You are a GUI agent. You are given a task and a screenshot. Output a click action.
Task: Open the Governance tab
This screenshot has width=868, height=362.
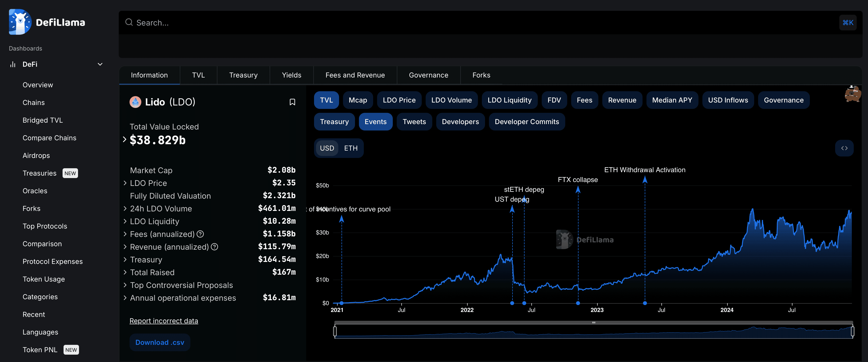pos(428,75)
